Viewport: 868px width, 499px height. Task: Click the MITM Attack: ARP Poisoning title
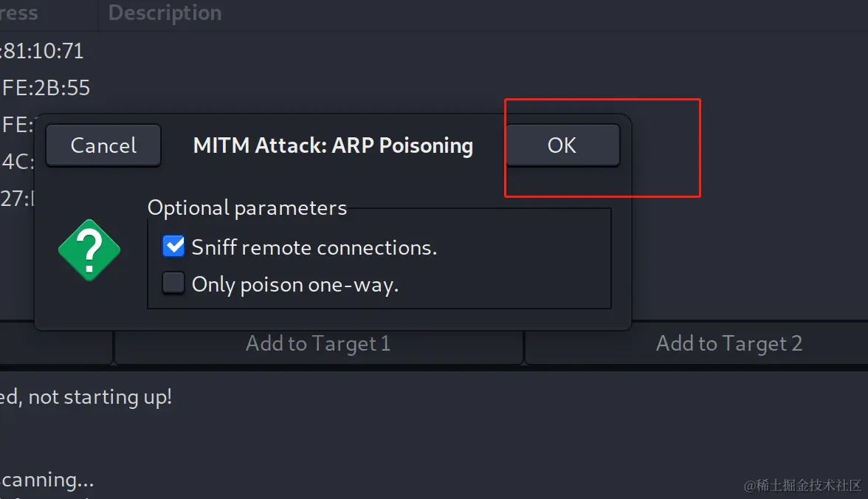[x=334, y=145]
